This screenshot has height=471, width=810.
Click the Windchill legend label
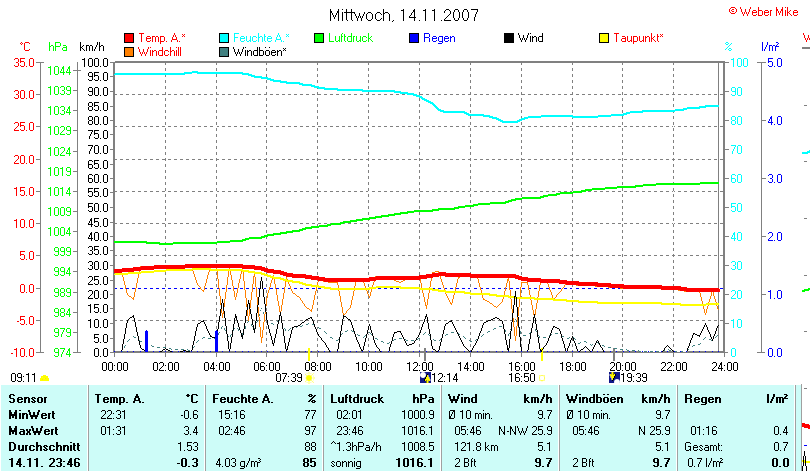160,52
